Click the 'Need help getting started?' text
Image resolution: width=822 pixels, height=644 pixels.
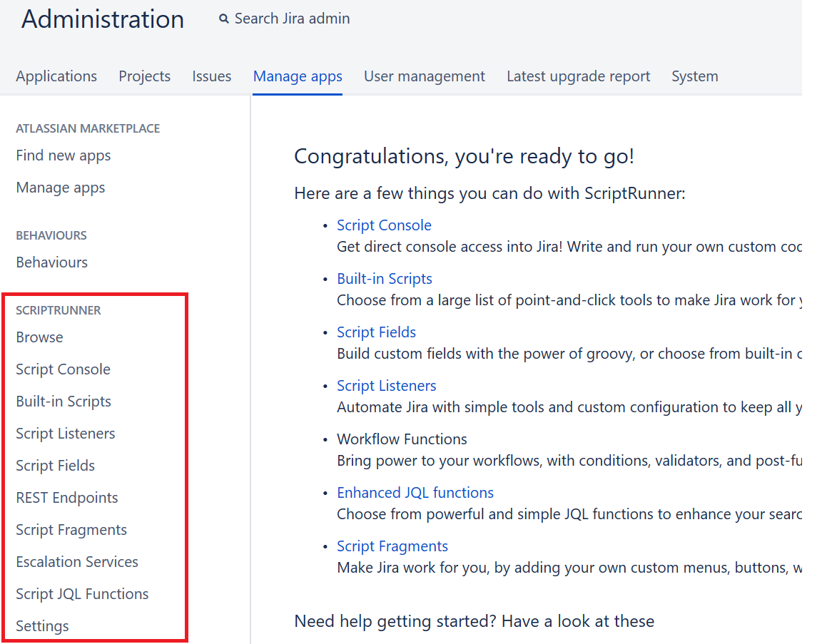(x=395, y=621)
